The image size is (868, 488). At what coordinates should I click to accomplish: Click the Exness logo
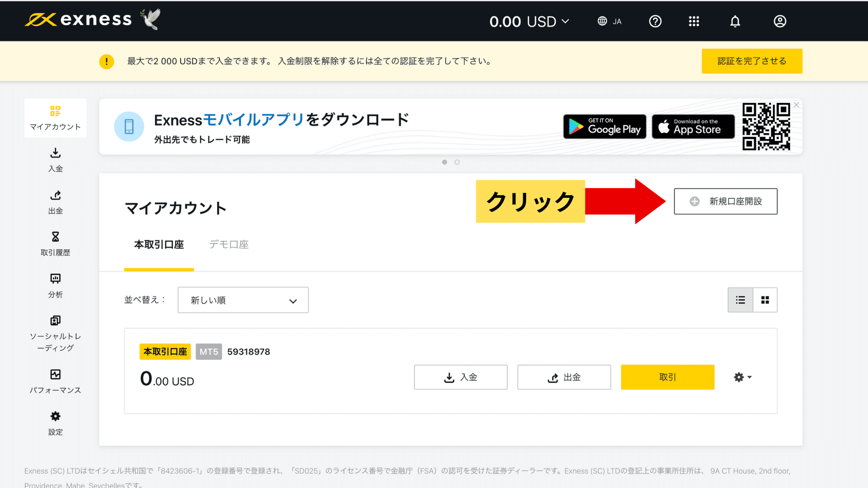click(78, 19)
